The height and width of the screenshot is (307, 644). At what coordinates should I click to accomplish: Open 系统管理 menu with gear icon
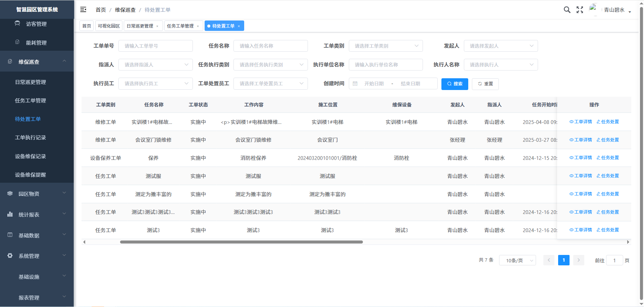pyautogui.click(x=37, y=256)
